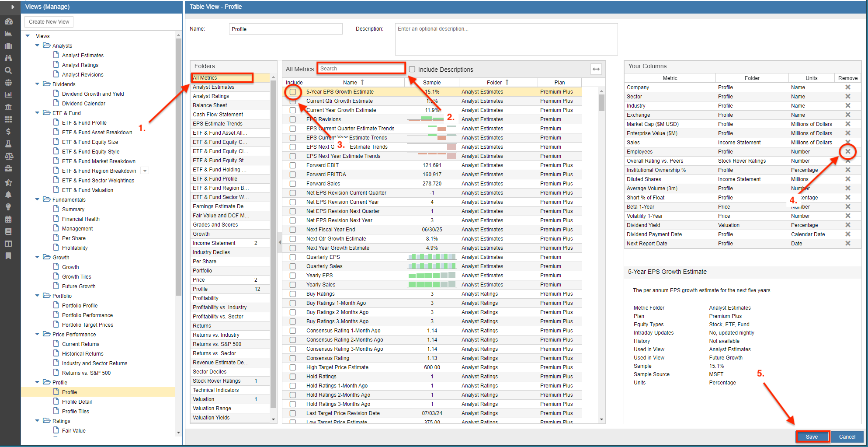Collapse the Price Performance folder
Image resolution: width=868 pixels, height=447 pixels.
pyautogui.click(x=38, y=334)
